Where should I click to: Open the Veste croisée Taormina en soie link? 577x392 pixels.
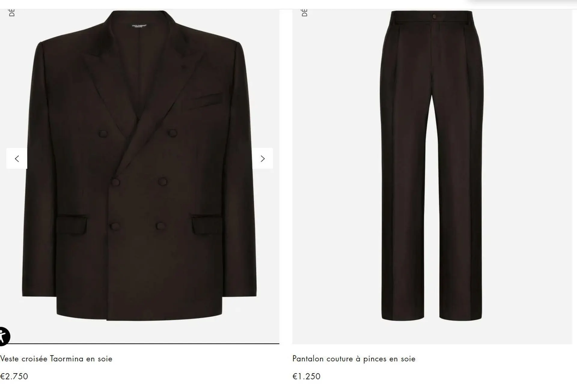pyautogui.click(x=56, y=359)
